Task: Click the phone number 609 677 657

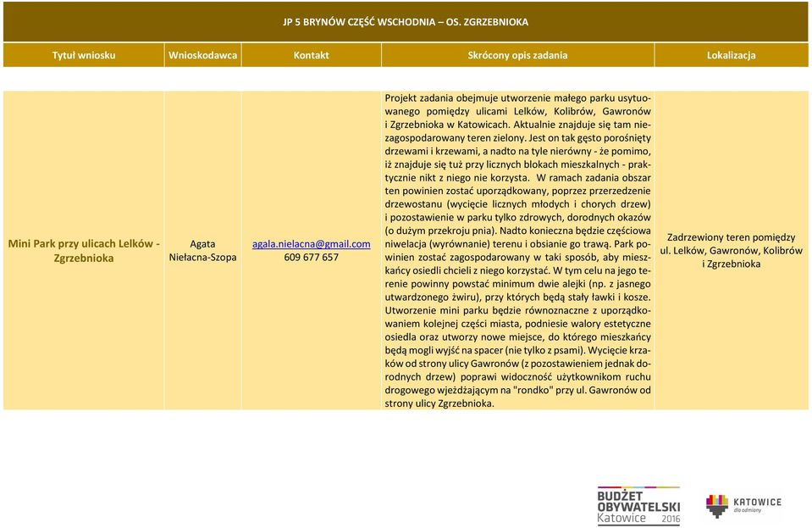Action: point(312,258)
